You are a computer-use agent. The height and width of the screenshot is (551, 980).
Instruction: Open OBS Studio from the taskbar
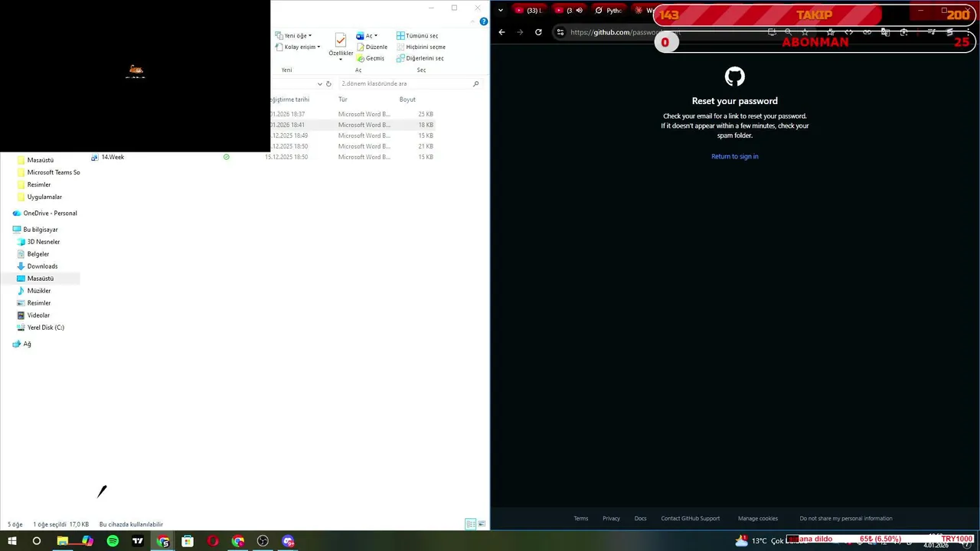coord(263,541)
